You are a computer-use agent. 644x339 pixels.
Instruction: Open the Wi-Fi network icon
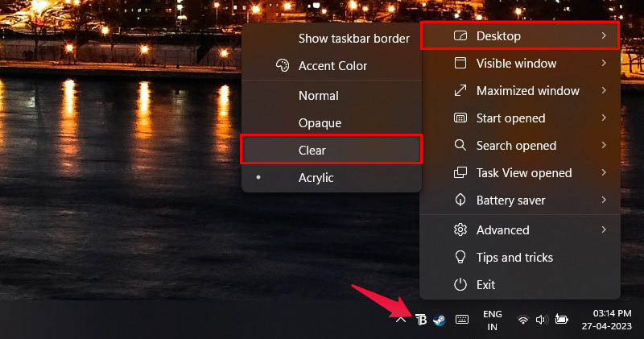(522, 320)
